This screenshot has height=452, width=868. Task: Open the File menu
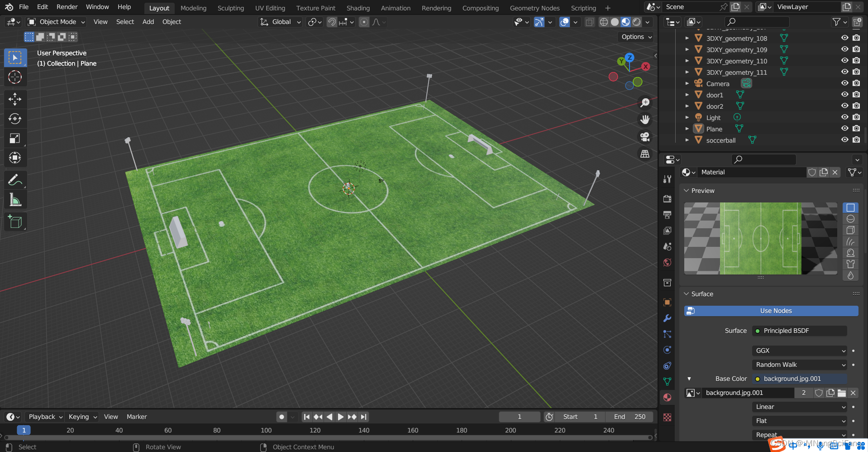(x=24, y=7)
